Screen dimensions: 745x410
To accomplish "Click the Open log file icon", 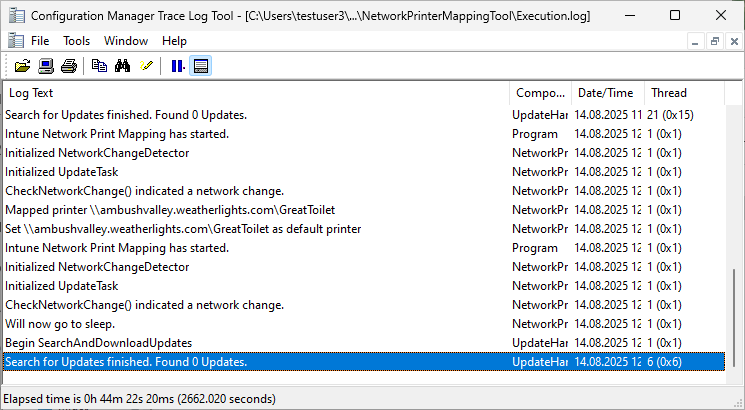I will (23, 66).
